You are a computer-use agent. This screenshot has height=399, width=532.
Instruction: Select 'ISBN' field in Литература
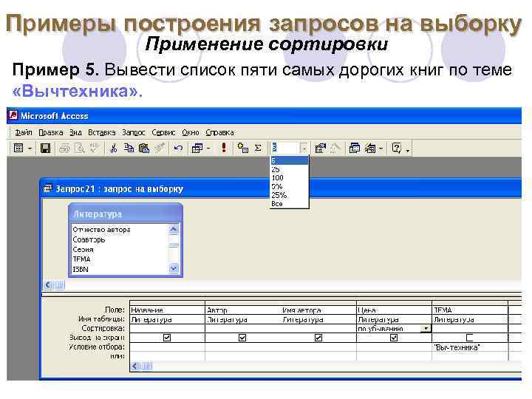pos(81,269)
